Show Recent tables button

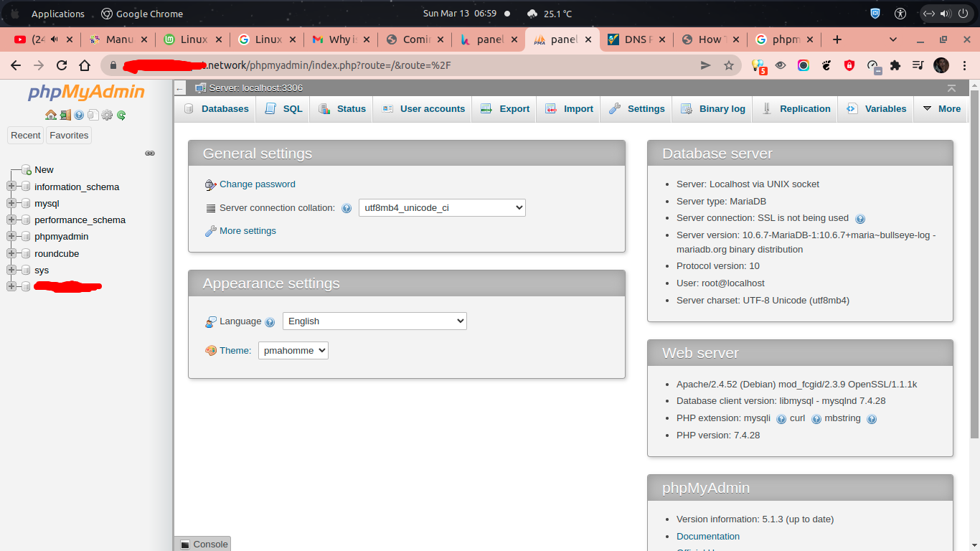[26, 135]
